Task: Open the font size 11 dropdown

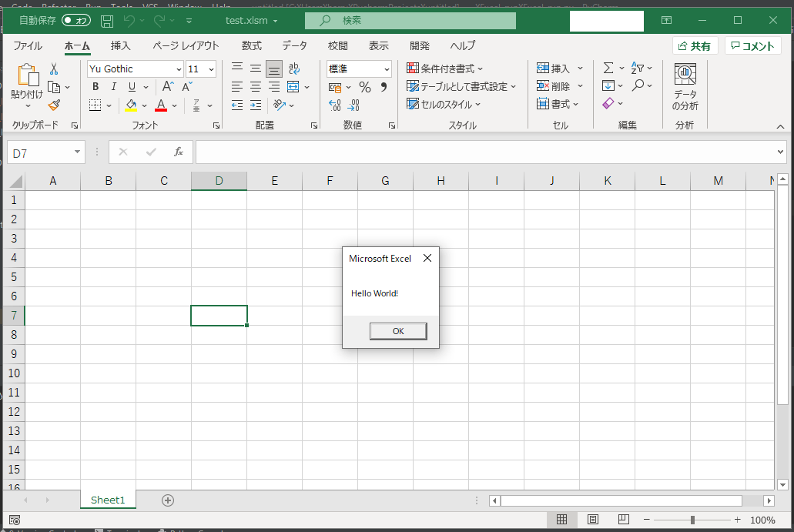Action: point(211,69)
